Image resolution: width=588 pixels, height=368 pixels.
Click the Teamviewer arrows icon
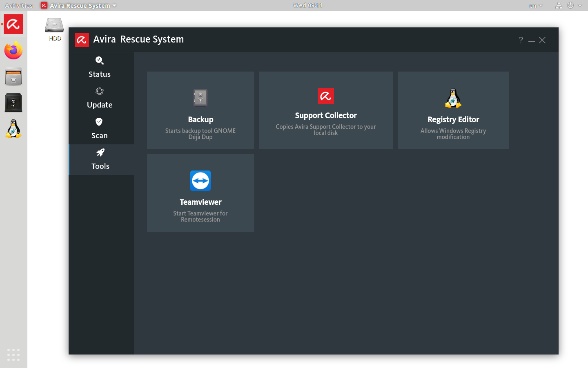pyautogui.click(x=200, y=181)
